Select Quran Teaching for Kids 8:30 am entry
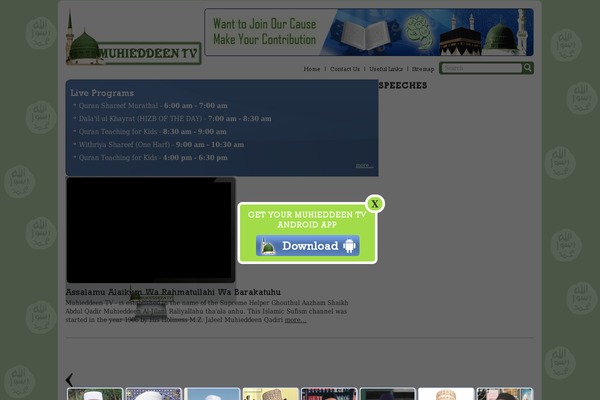The image size is (600, 400). click(x=152, y=132)
